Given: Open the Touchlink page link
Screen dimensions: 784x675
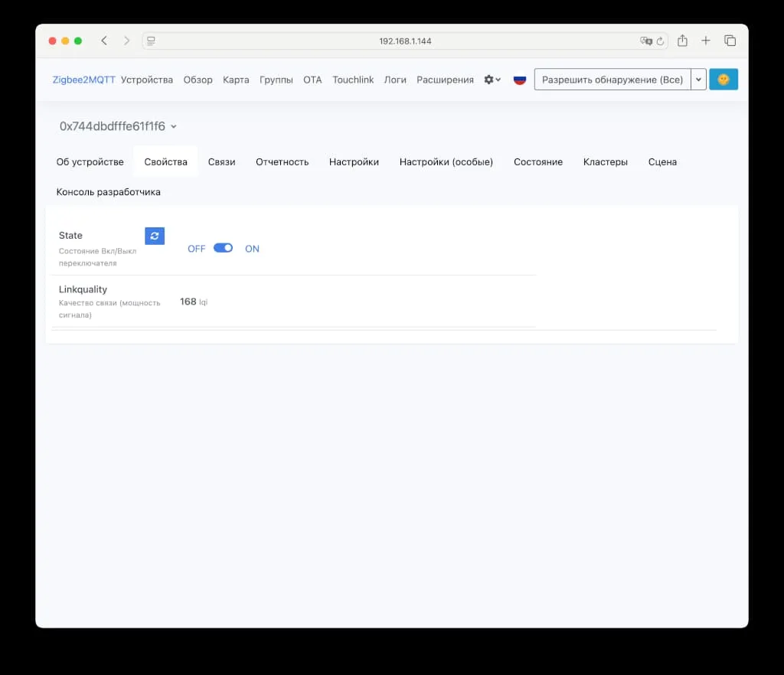Looking at the screenshot, I should (x=353, y=80).
